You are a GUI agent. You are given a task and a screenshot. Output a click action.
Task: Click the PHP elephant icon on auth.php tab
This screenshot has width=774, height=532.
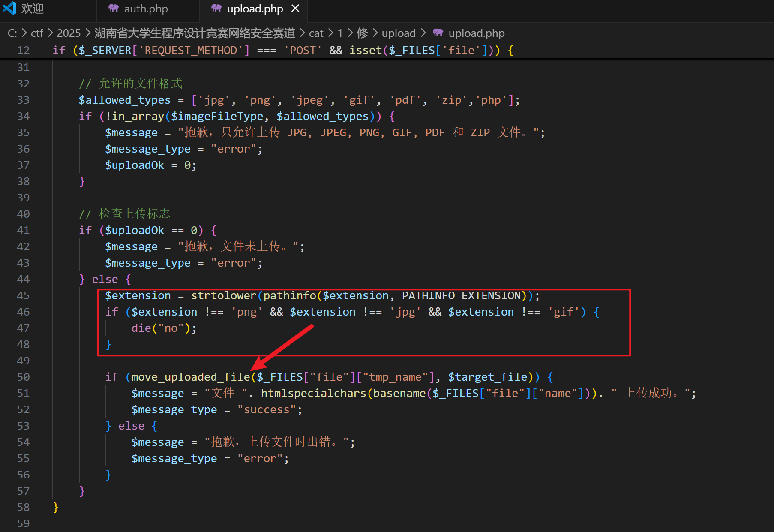pyautogui.click(x=113, y=9)
